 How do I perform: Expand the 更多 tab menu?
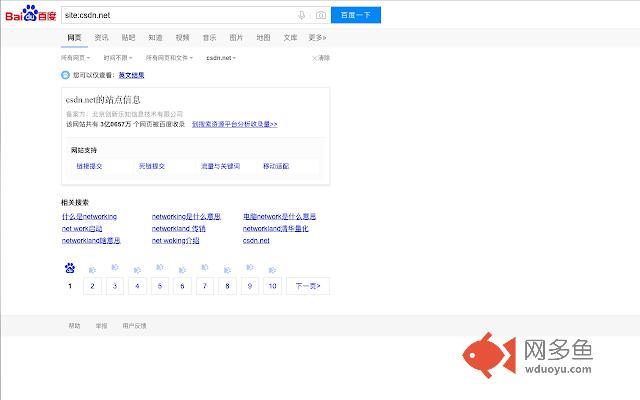click(x=317, y=38)
